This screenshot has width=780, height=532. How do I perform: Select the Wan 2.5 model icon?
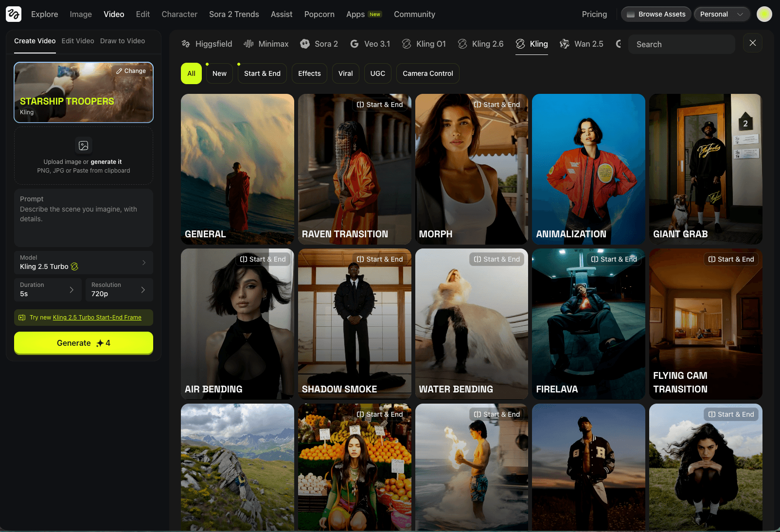tap(565, 44)
